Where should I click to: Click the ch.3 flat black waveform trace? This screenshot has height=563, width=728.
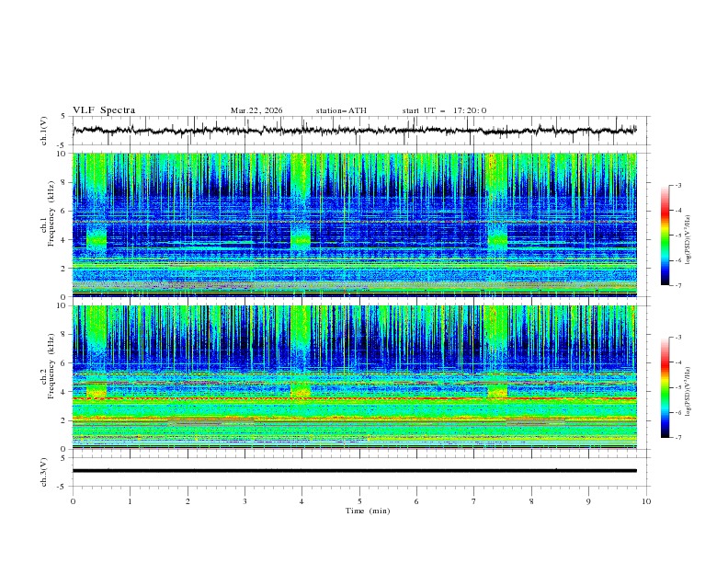tap(355, 471)
